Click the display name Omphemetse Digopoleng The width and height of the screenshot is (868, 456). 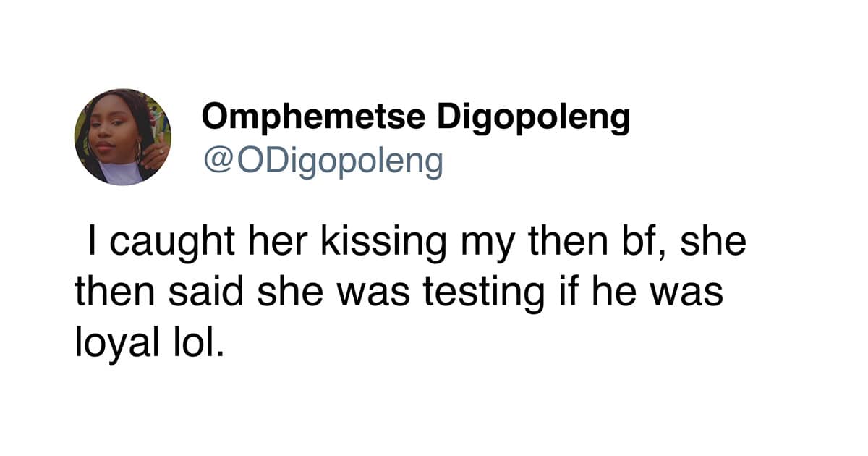tap(416, 119)
